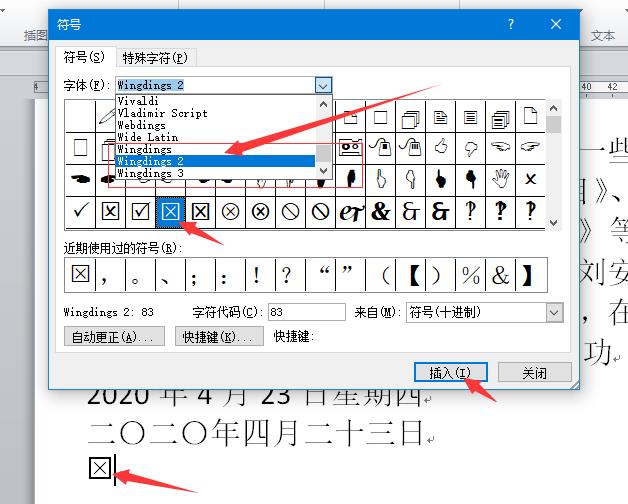Image resolution: width=628 pixels, height=504 pixels.
Task: Expand the 来自 source dropdown
Action: 554,313
